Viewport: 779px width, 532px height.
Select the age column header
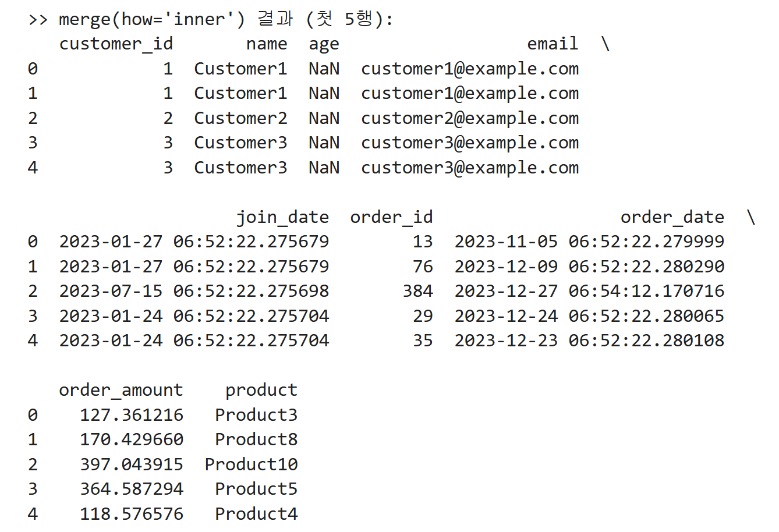coord(324,45)
